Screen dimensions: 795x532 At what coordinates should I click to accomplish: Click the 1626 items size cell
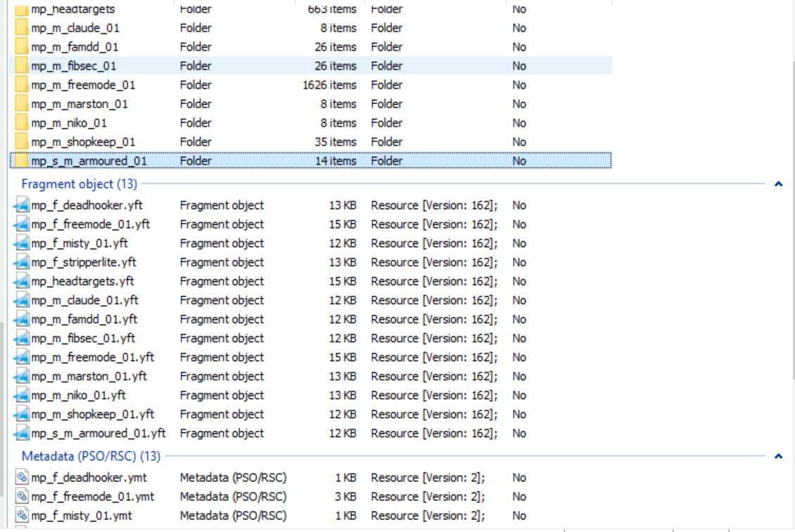click(329, 84)
